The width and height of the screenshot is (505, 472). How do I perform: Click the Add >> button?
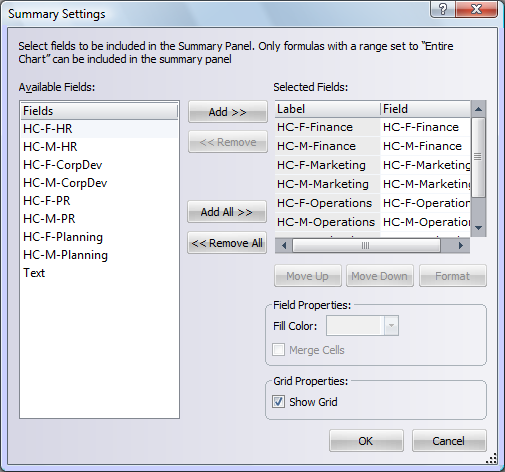228,112
